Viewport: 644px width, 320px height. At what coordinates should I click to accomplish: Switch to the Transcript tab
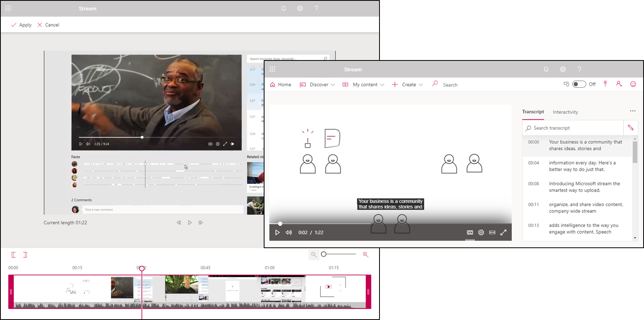(533, 112)
